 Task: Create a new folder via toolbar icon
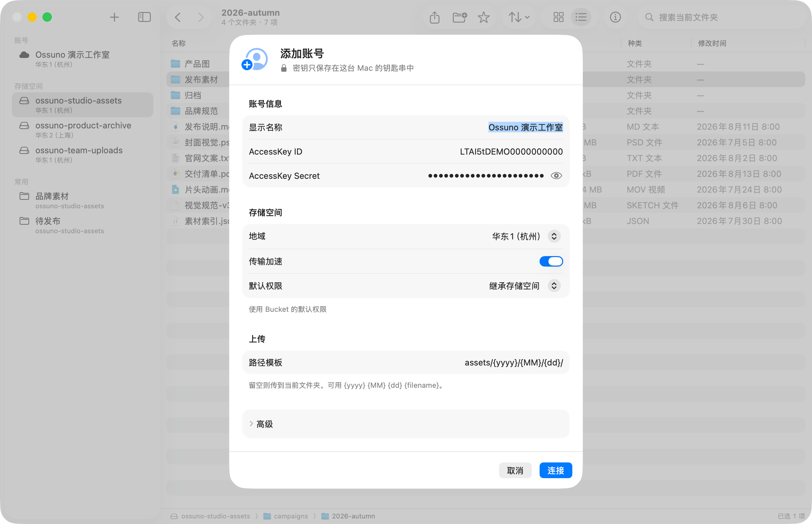(x=460, y=17)
